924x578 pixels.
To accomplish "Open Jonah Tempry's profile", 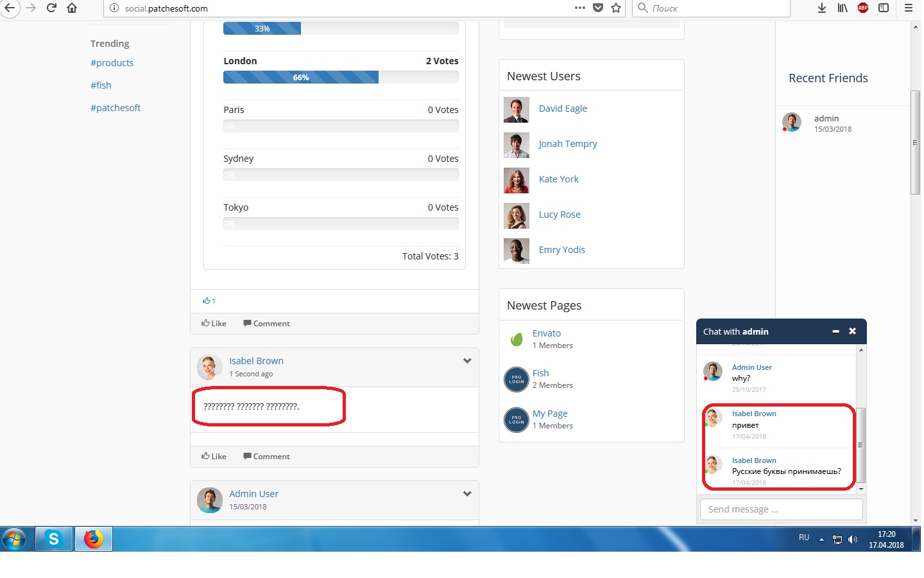I will (568, 144).
